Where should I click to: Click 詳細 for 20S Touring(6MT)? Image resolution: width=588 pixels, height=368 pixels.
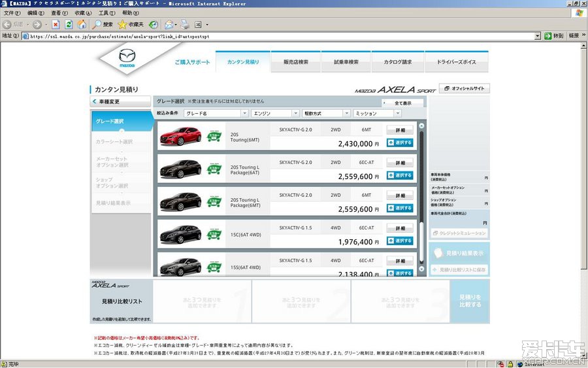(400, 130)
